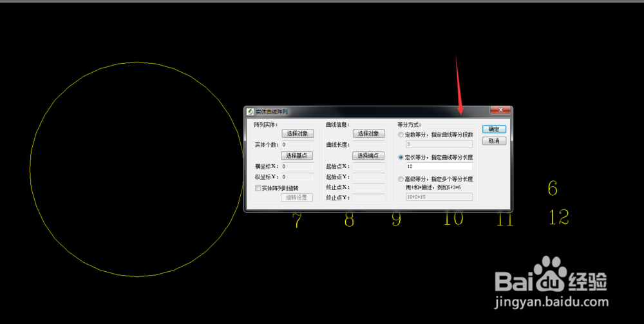Select the yellow number 8 text
The height and width of the screenshot is (324, 644).
349,220
